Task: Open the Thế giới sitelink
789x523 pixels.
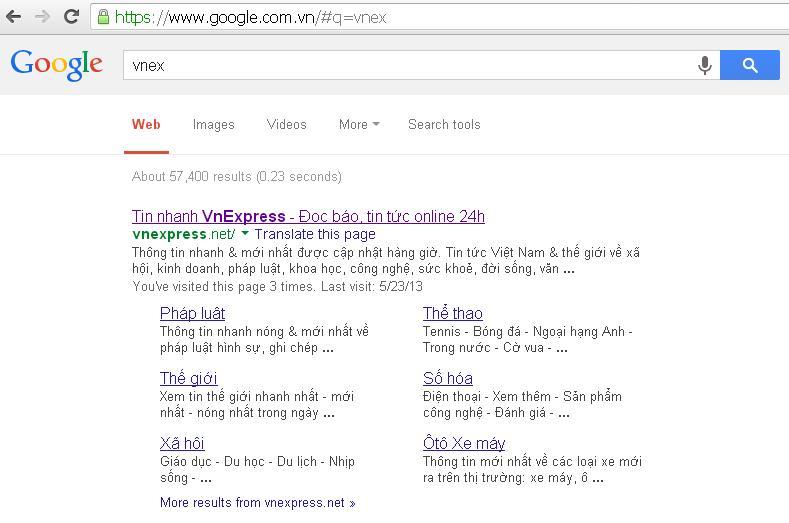Action: pyautogui.click(x=188, y=379)
